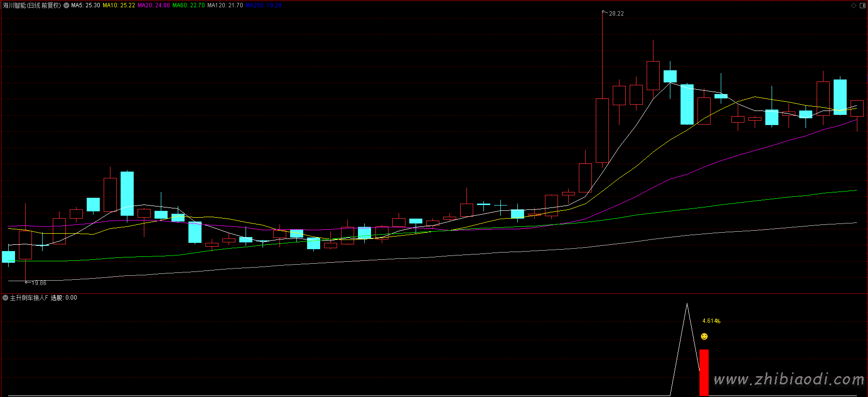Click the 19.86 low price label
The image size is (868, 397).
39,283
